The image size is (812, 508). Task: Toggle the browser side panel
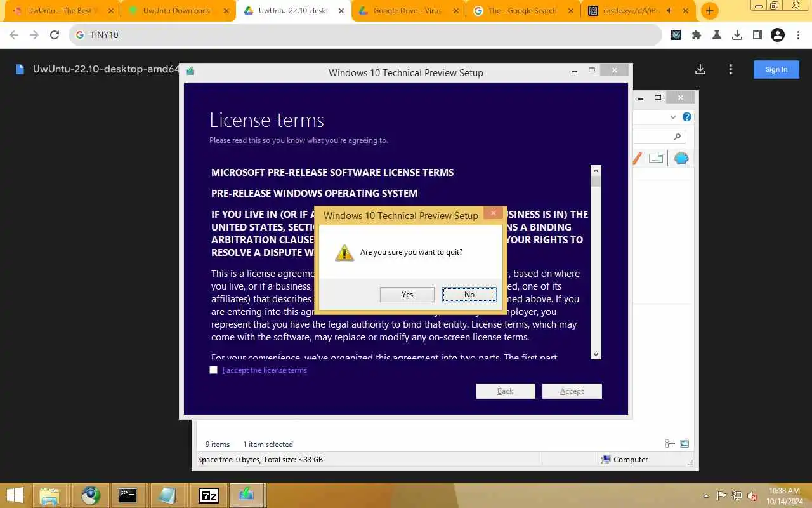(x=757, y=35)
